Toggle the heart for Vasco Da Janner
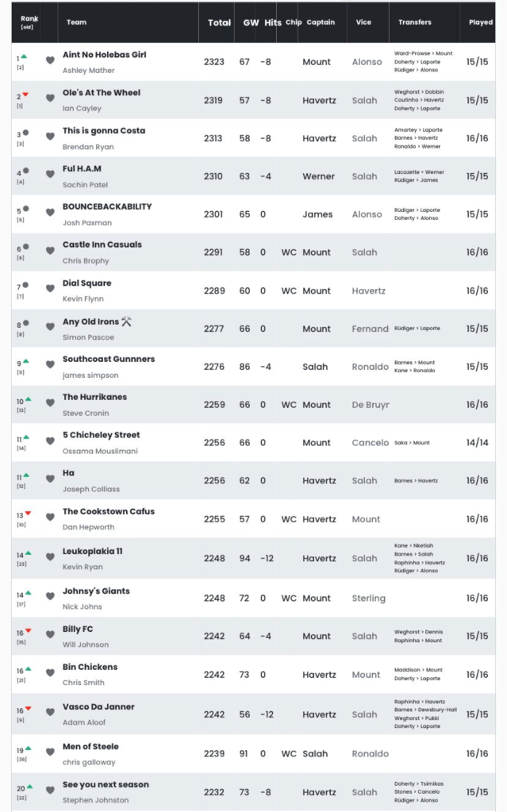Screen dimensions: 507x812 click(50, 713)
